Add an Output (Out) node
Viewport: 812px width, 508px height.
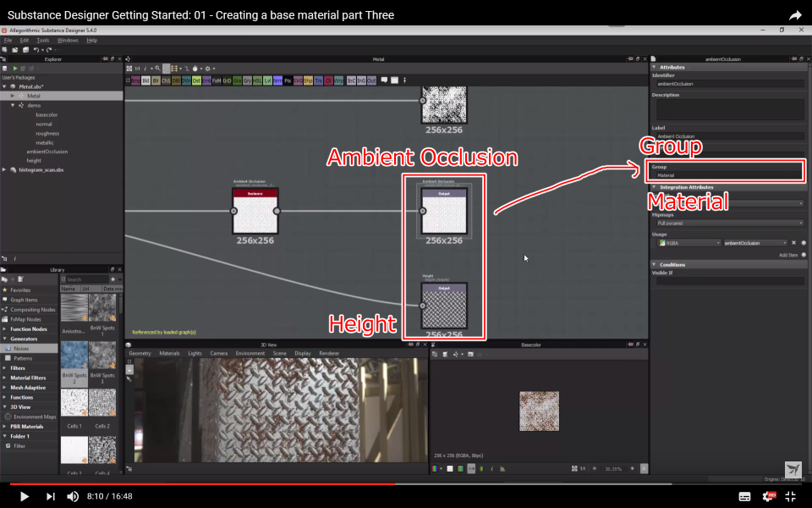tap(371, 81)
